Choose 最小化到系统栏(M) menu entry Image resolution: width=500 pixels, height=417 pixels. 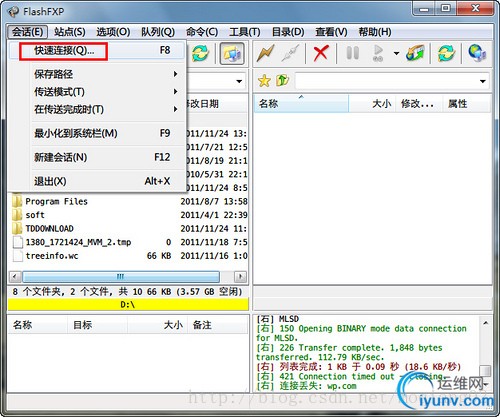coord(97,133)
